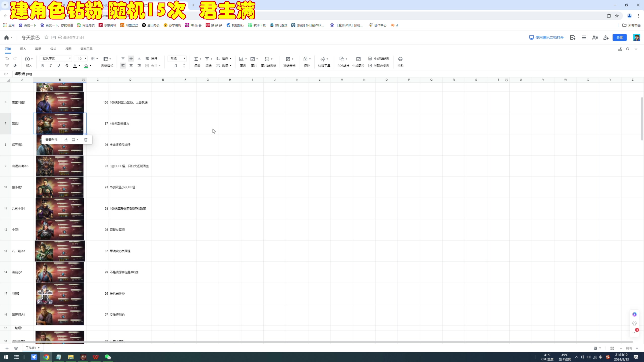Open 快捷工具 quick tools
Image resolution: width=644 pixels, height=362 pixels.
(x=324, y=62)
